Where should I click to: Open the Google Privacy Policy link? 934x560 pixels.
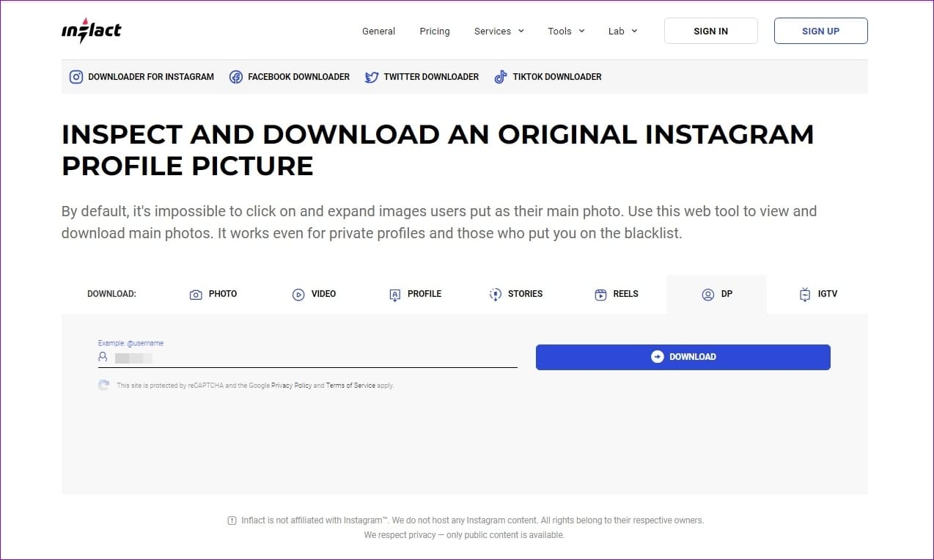coord(292,386)
